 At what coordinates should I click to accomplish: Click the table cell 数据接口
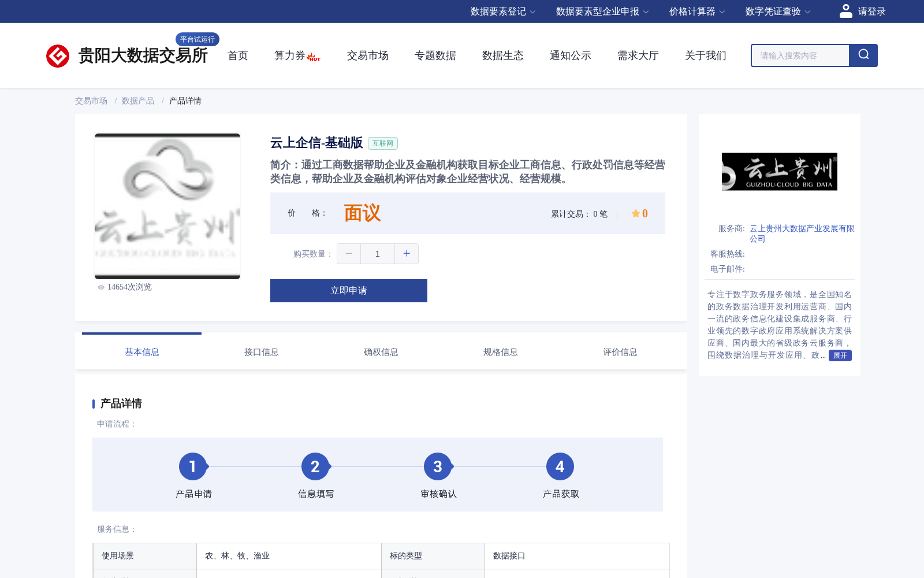tap(577, 556)
